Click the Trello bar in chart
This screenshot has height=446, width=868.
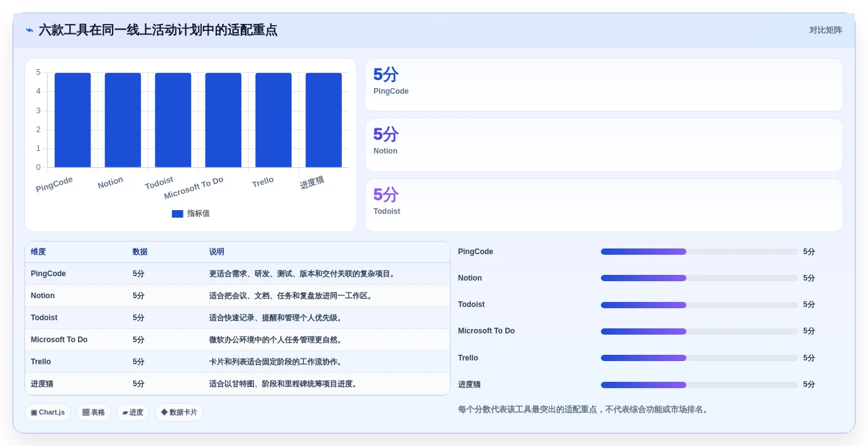coord(273,120)
